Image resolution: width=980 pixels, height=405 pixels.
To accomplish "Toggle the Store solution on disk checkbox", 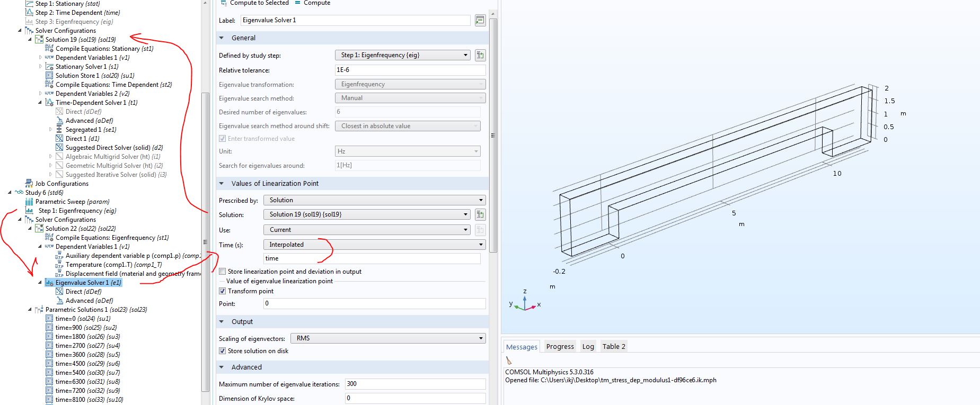I will point(223,351).
